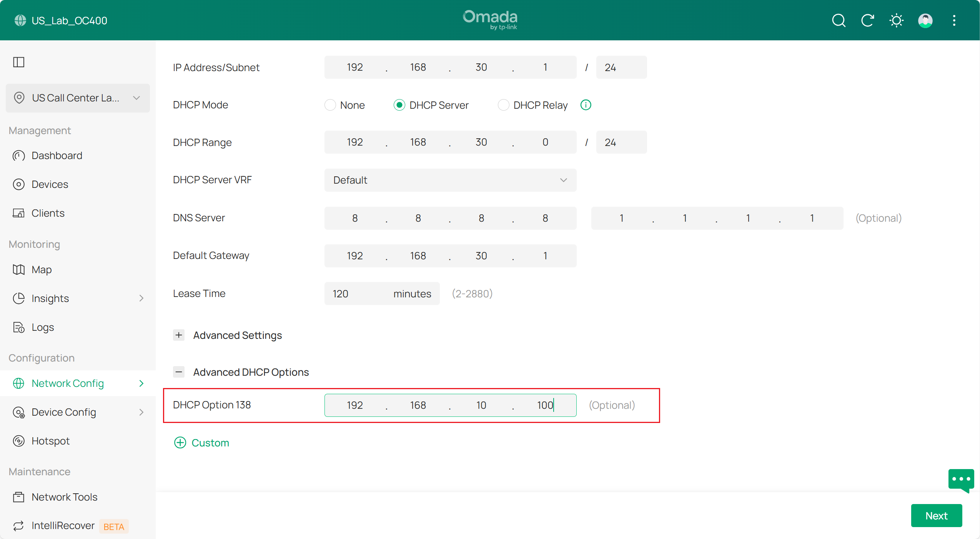Image resolution: width=980 pixels, height=539 pixels.
Task: Click the US_Lab_OC400 globe icon
Action: coord(20,20)
